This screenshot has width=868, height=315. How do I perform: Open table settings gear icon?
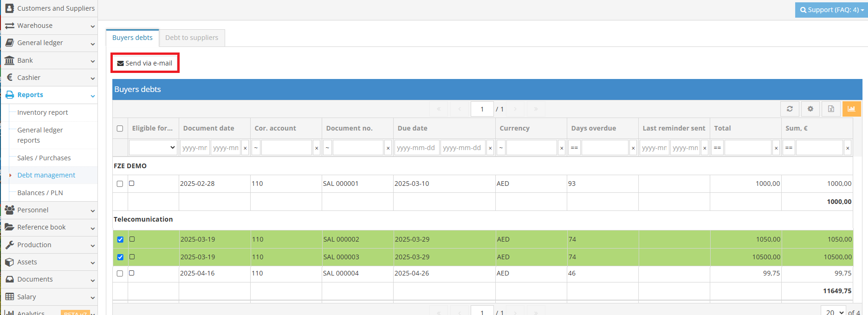click(x=810, y=109)
